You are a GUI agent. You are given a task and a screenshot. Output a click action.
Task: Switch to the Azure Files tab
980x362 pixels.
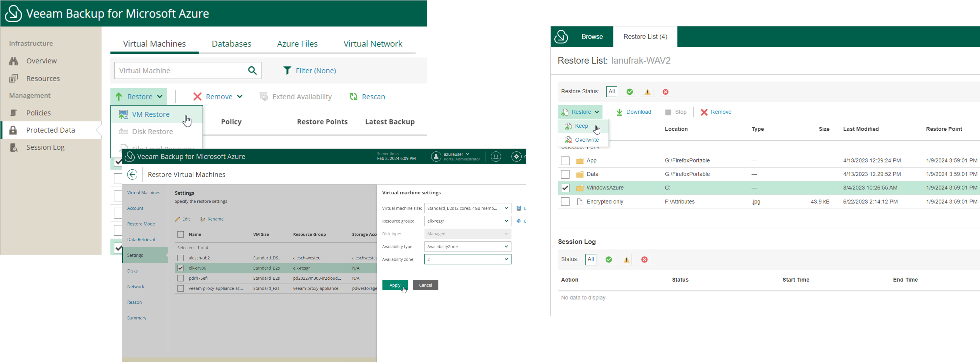click(x=297, y=44)
